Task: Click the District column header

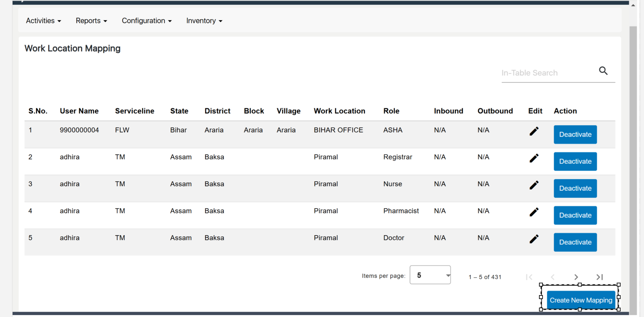Action: coord(217,111)
